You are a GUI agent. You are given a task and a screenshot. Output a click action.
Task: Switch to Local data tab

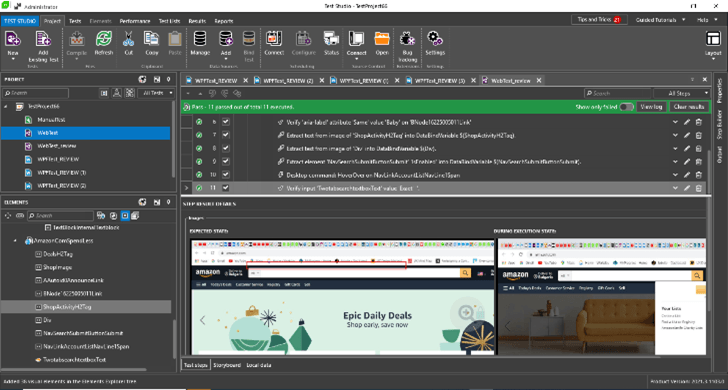(259, 365)
